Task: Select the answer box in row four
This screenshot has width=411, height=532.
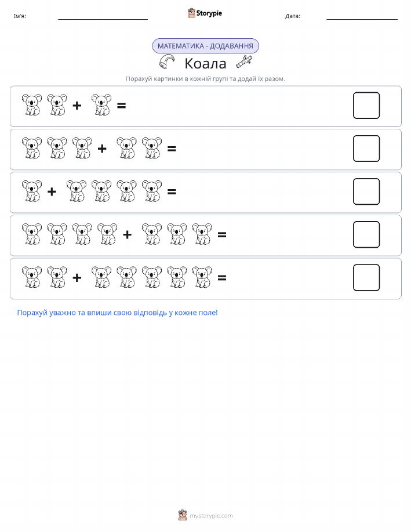Action: tap(366, 234)
